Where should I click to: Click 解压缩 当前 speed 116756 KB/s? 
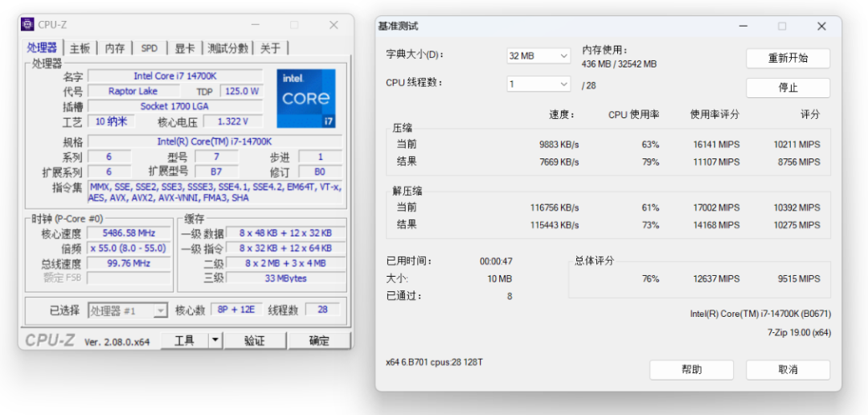(x=555, y=207)
